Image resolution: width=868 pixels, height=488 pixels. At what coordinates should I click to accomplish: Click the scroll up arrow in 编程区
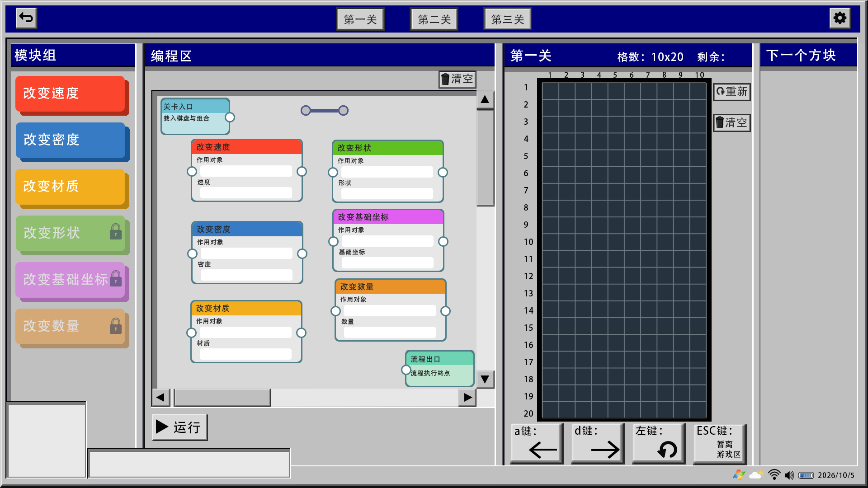[x=485, y=100]
